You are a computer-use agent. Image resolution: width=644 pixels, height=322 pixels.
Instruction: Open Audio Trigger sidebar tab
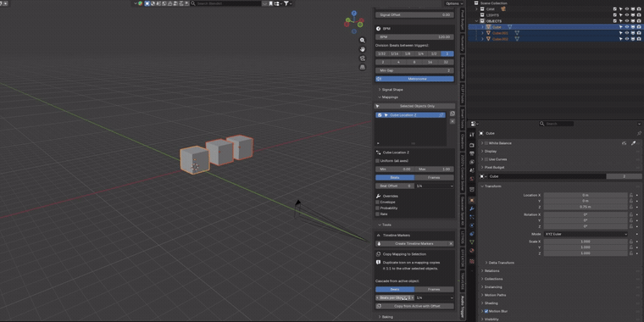click(463, 308)
